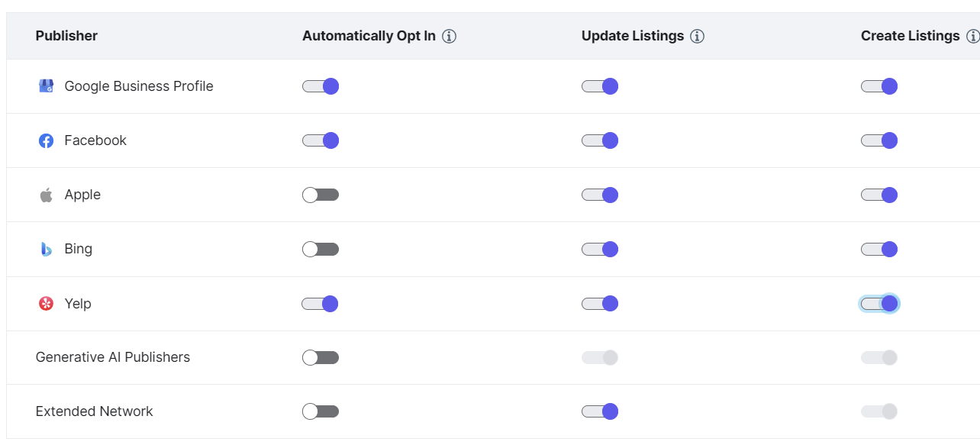Click the Apple logo icon
The width and height of the screenshot is (980, 445).
coord(45,195)
